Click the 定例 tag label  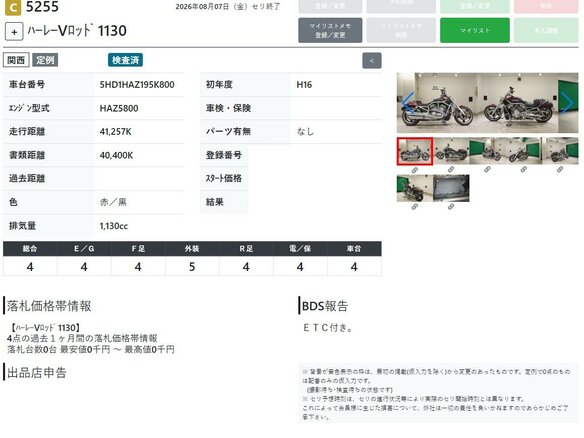tap(45, 60)
